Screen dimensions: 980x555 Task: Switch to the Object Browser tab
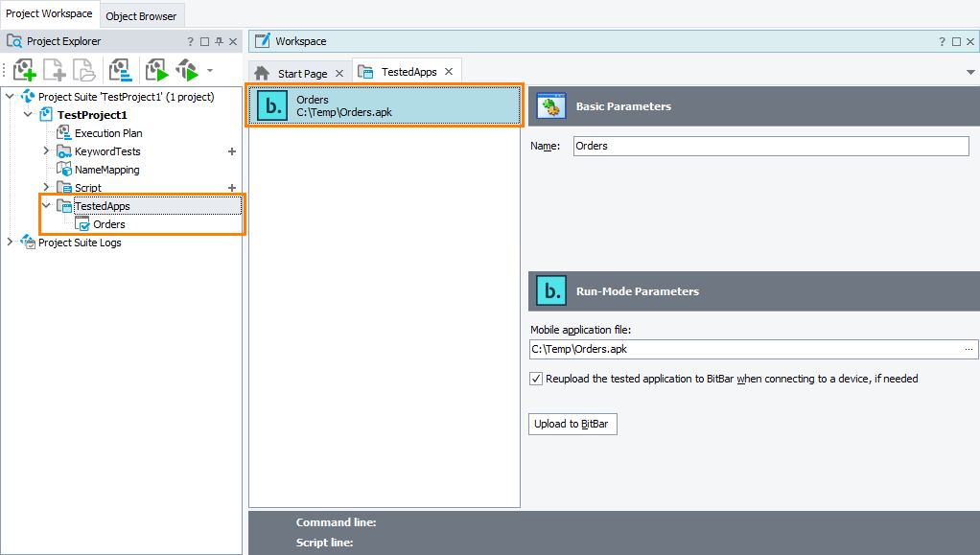pos(141,16)
